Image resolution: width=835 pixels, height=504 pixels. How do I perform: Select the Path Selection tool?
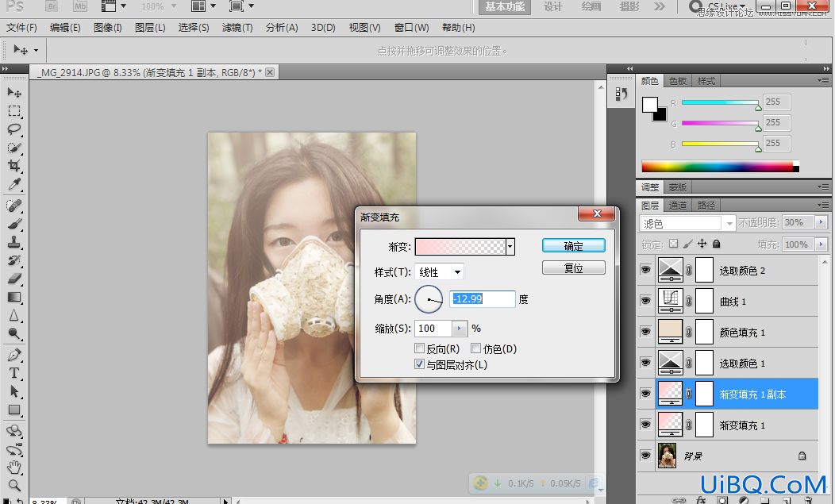pos(14,391)
